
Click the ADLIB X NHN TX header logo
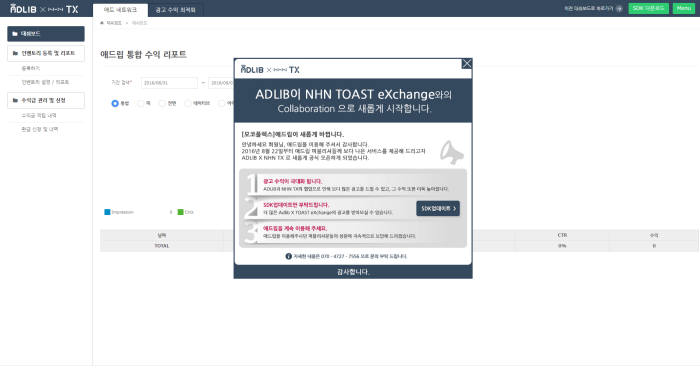click(44, 8)
